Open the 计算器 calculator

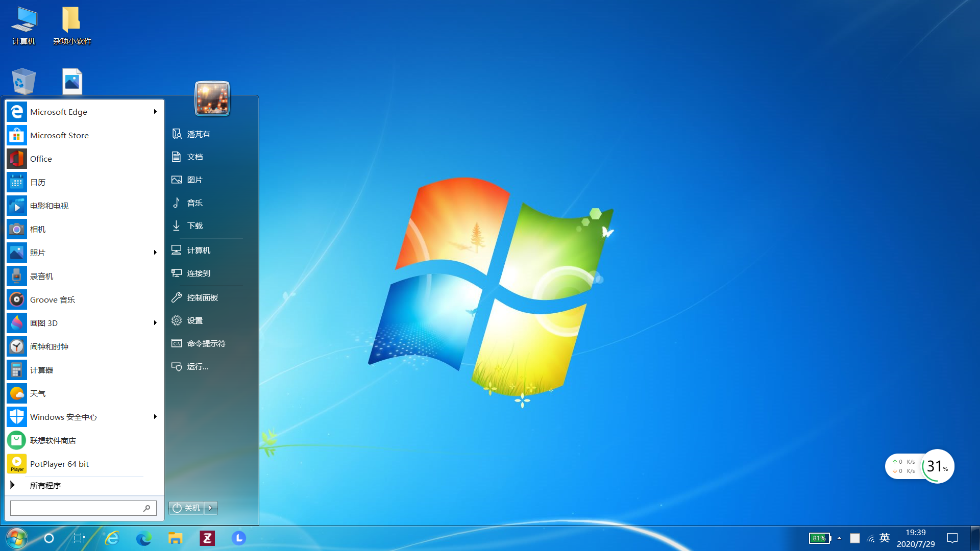(x=84, y=370)
